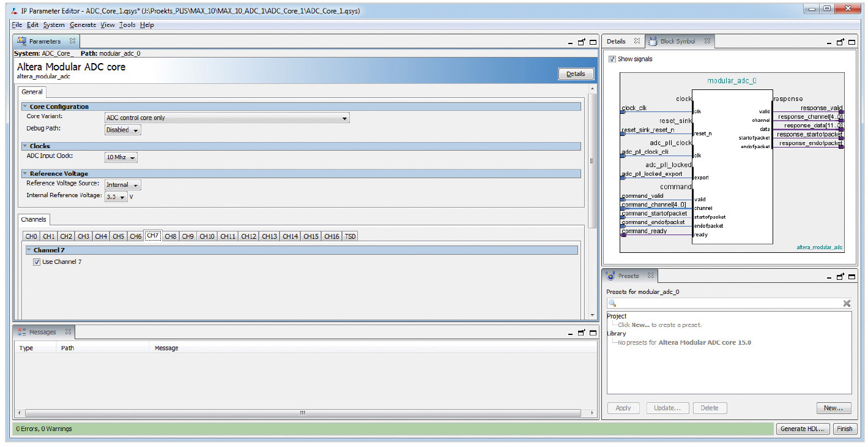
Task: Open the Internal Reference Voltage dropdown
Action: 116,197
